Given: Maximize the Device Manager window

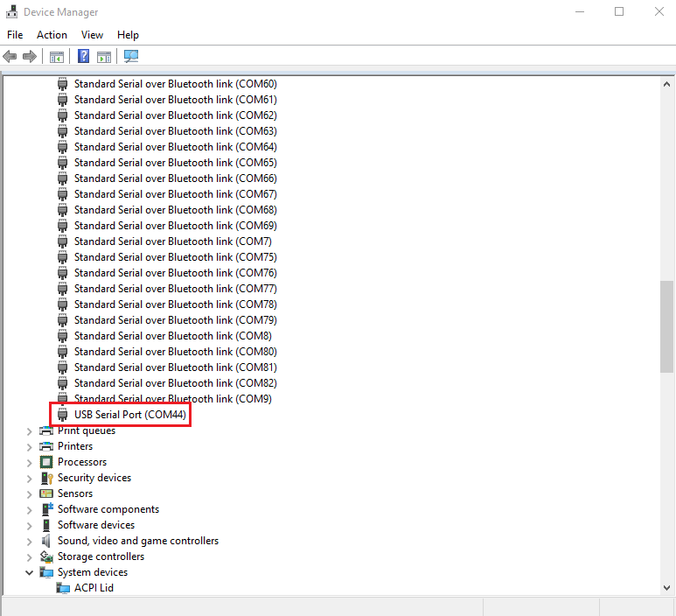Looking at the screenshot, I should [x=619, y=11].
